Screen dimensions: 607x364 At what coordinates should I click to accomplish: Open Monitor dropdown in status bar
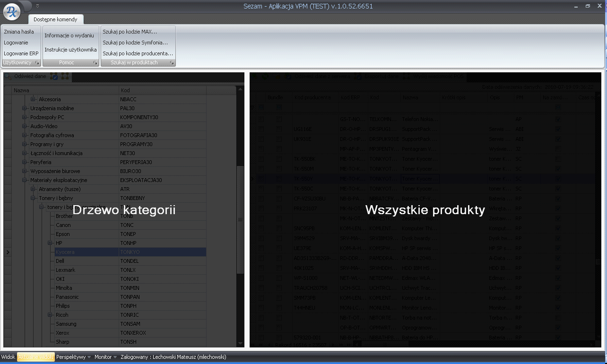click(x=106, y=357)
